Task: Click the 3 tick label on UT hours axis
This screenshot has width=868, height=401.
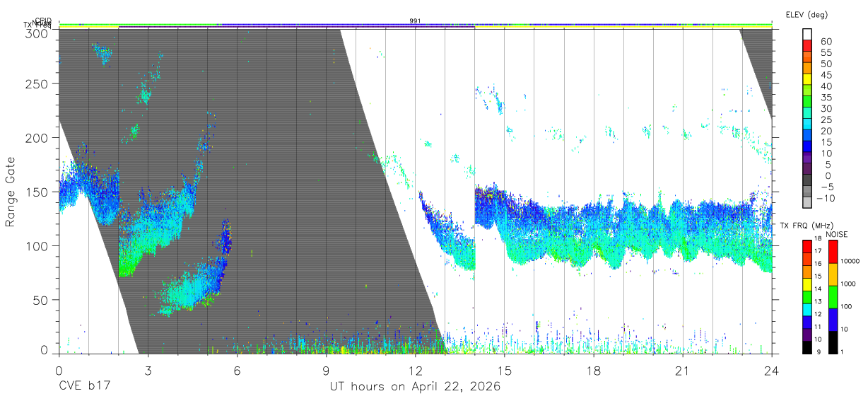Action: point(148,371)
